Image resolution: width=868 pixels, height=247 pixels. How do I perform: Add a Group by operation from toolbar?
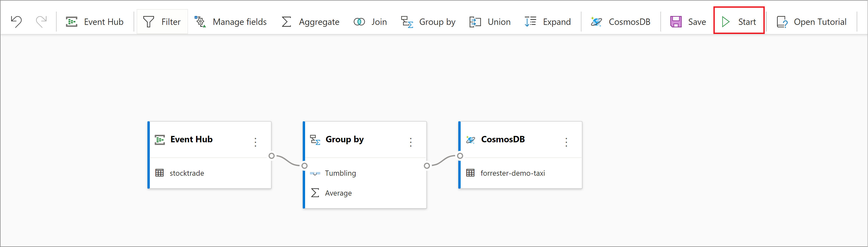(428, 22)
